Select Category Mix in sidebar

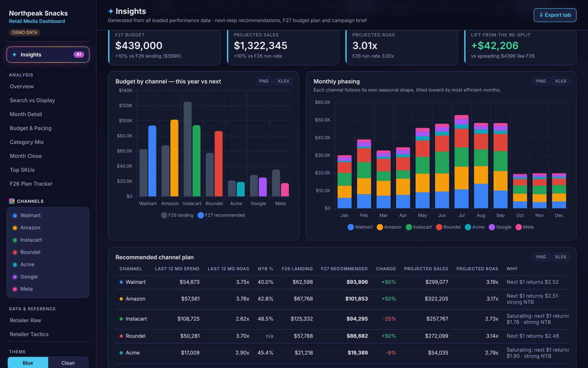point(48,142)
